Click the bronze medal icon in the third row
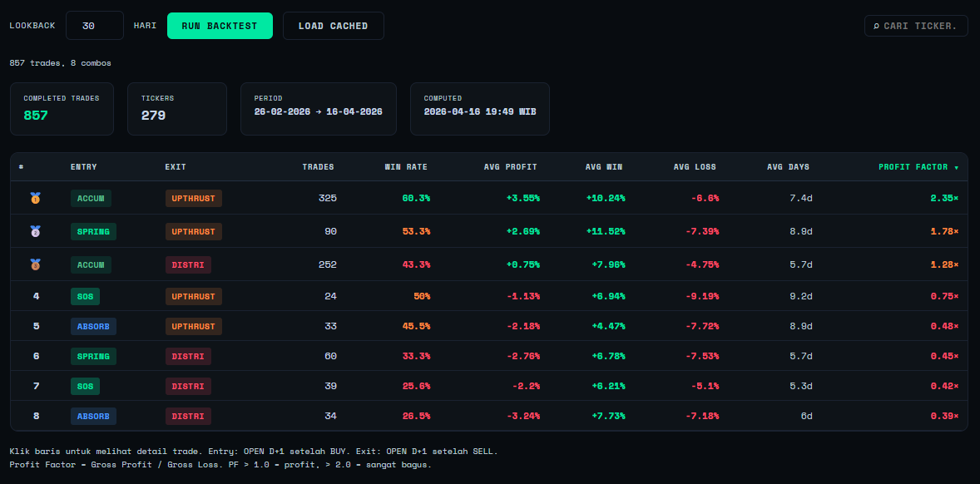Viewport: 980px width, 484px height. click(36, 264)
